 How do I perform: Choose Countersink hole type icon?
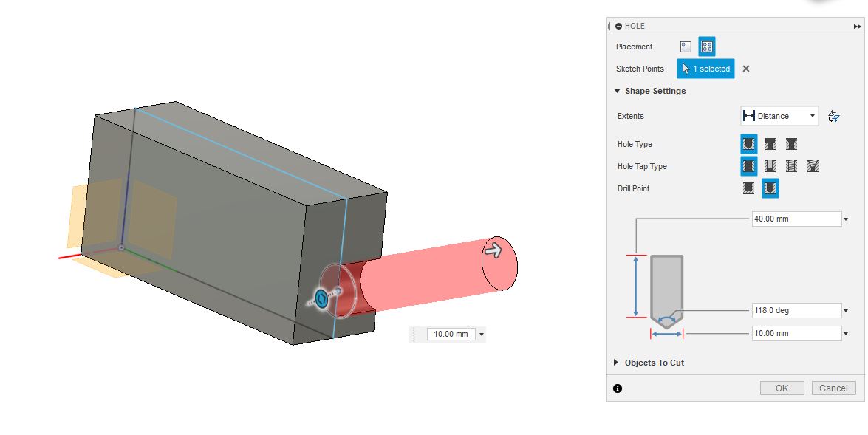792,144
